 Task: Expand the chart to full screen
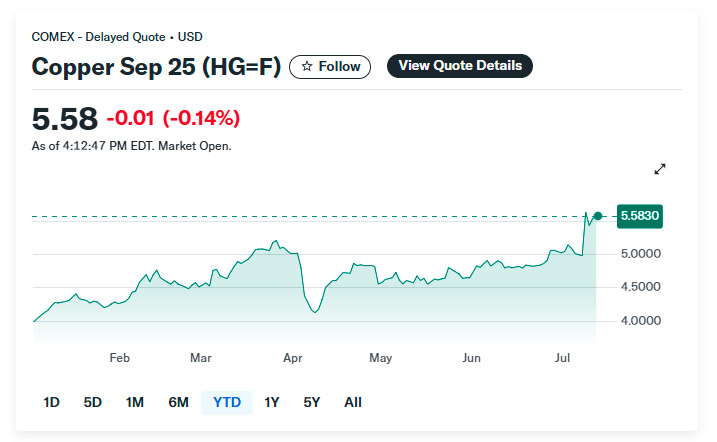point(660,170)
